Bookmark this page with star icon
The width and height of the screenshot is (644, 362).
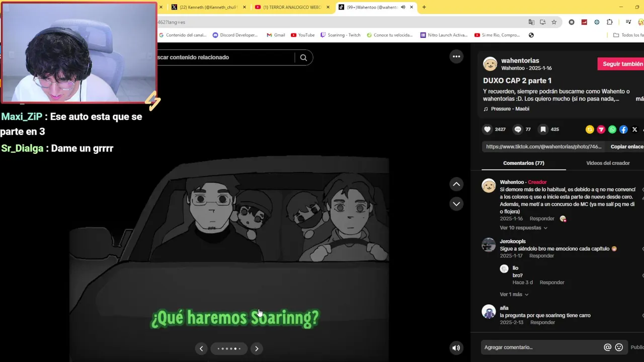click(554, 22)
